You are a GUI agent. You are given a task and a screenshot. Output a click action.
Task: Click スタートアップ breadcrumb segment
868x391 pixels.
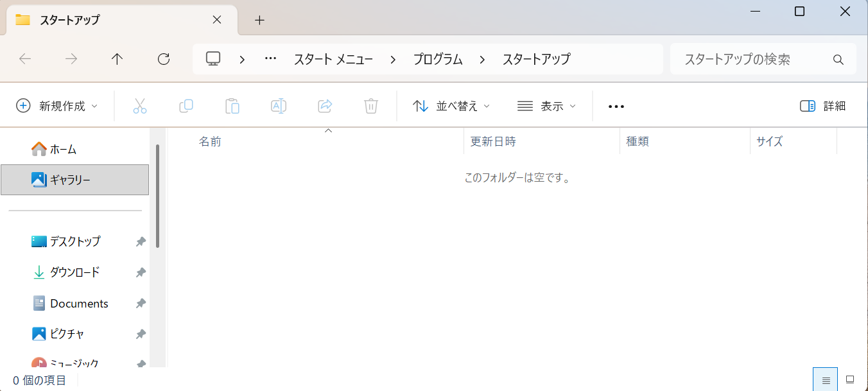pyautogui.click(x=536, y=59)
